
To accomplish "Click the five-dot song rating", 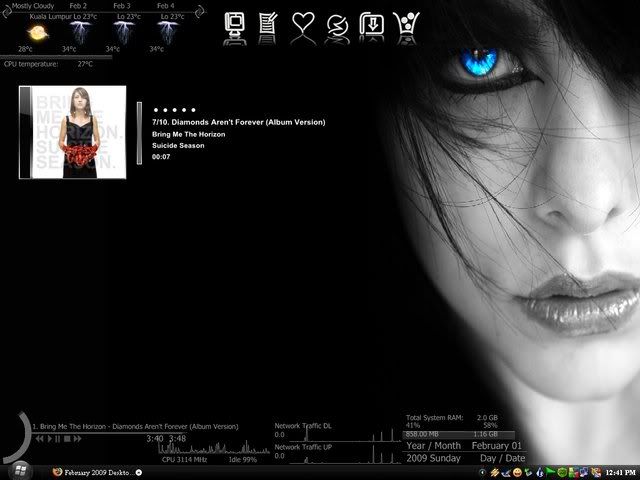I will click(174, 110).
